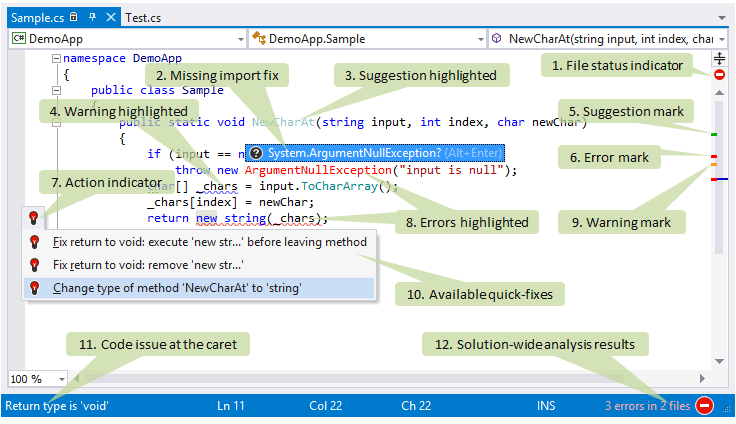The height and width of the screenshot is (424, 736).
Task: Select 'Change type of method NewCharAt to string'
Action: (x=177, y=288)
